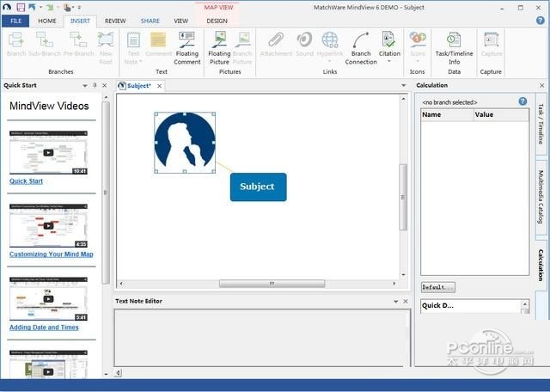Viewport: 550px width, 392px height.
Task: Click the Citation icon in ribbon
Action: click(389, 40)
